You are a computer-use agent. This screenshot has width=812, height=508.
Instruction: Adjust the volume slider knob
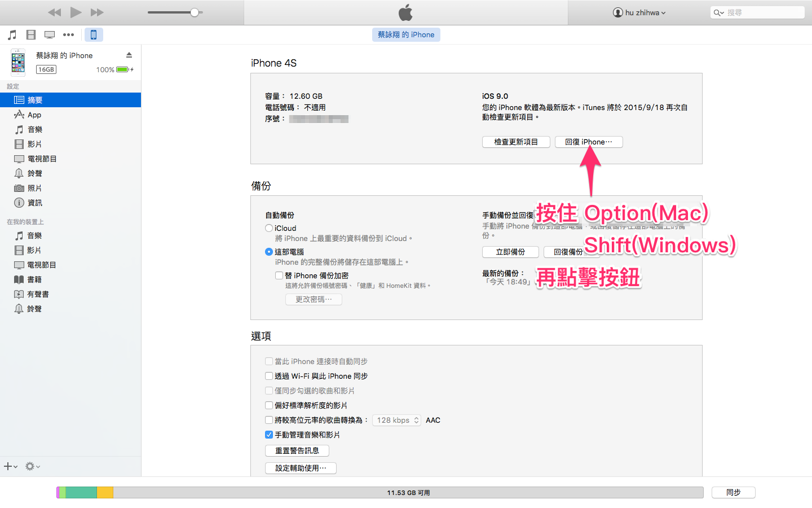click(x=195, y=12)
